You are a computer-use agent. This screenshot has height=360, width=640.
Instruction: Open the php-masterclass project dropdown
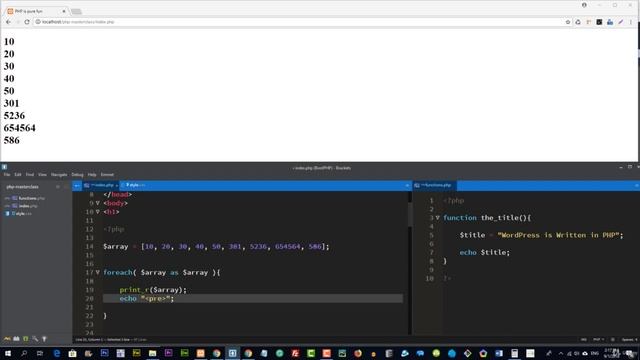pos(22,187)
